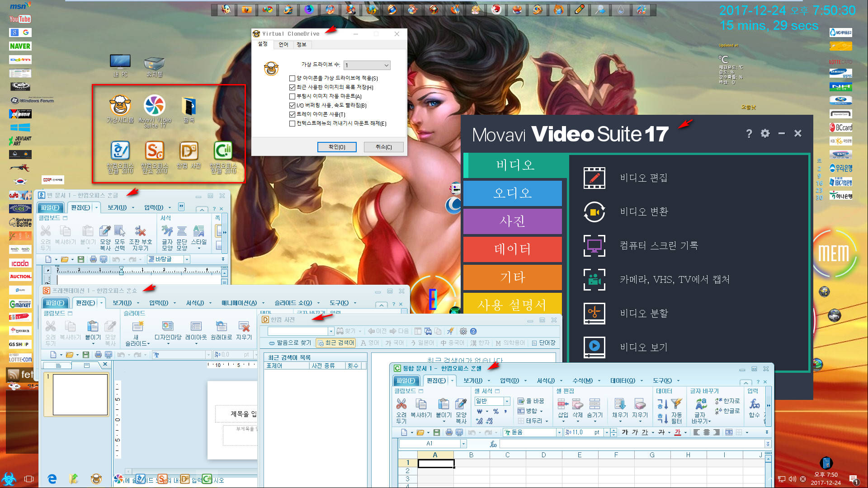This screenshot has height=488, width=868.
Task: Open 수식(M) menu in Hancell
Action: [582, 380]
